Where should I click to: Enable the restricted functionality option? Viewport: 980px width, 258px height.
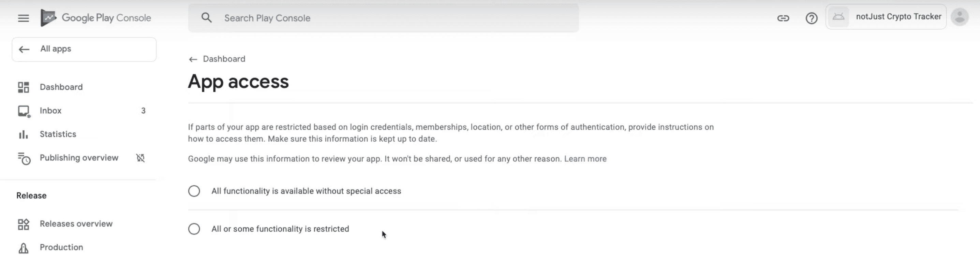click(x=194, y=229)
